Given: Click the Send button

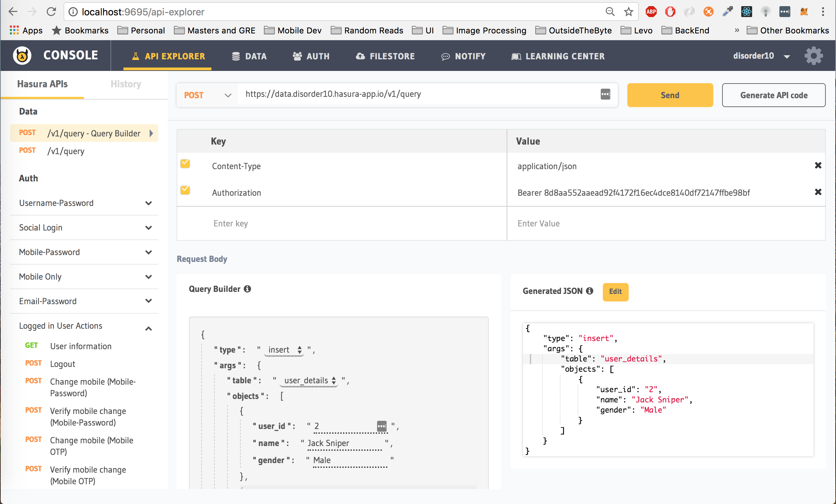Looking at the screenshot, I should coord(670,95).
